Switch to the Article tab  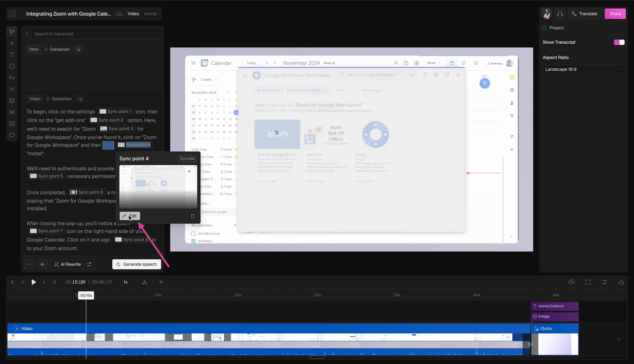click(x=150, y=14)
